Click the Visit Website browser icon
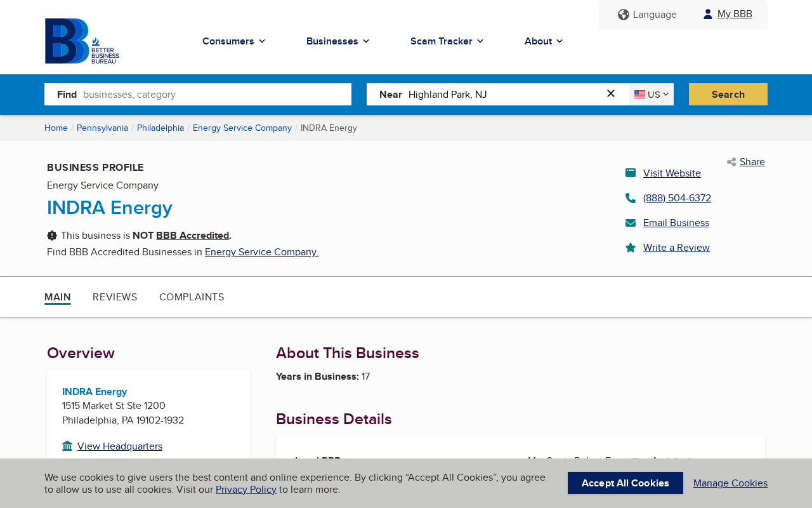This screenshot has height=508, width=812. (631, 173)
